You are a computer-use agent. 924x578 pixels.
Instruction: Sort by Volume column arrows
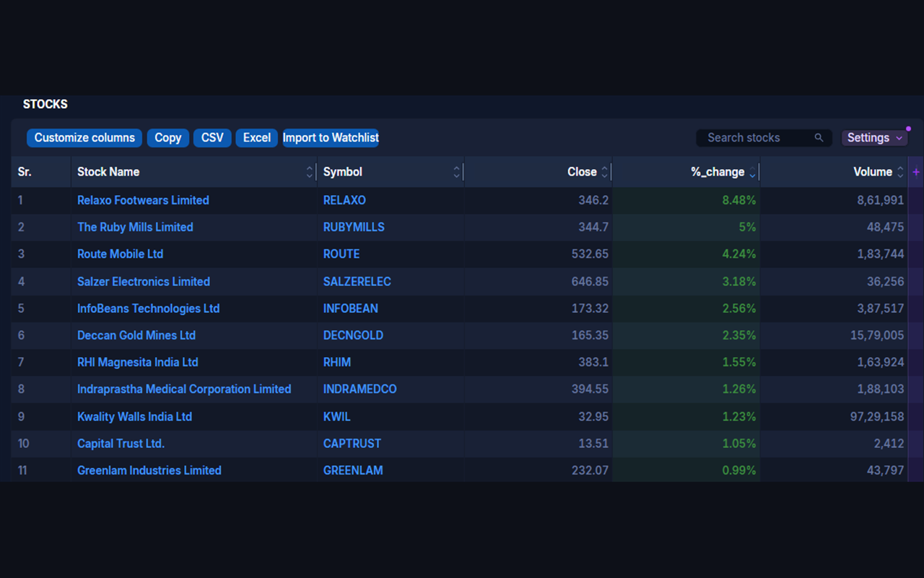click(x=900, y=172)
